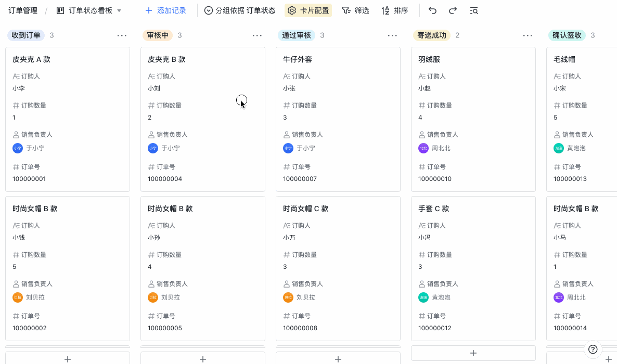Screen dimensions: 617x364
Task: Add a card to 寄送成功 column
Action: point(473,353)
